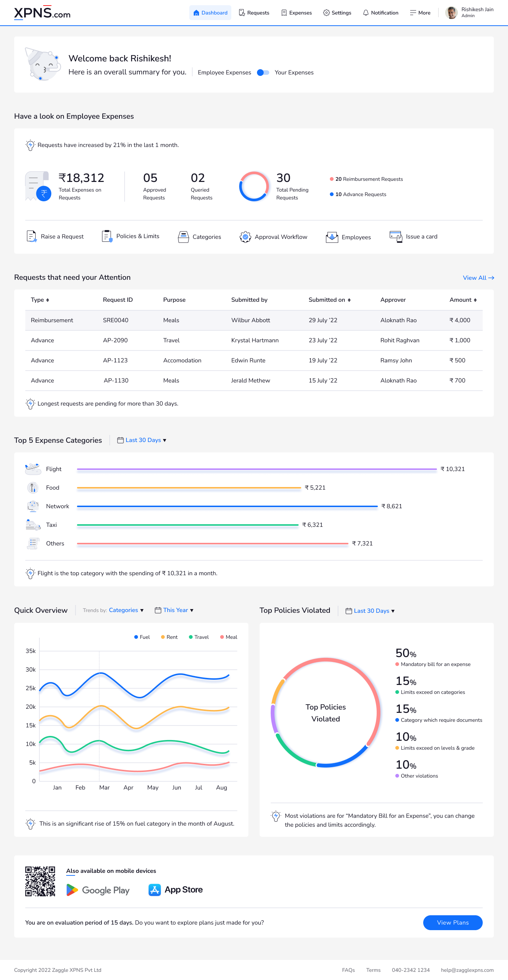Click the Others category icon
Image resolution: width=508 pixels, height=980 pixels.
(x=33, y=543)
